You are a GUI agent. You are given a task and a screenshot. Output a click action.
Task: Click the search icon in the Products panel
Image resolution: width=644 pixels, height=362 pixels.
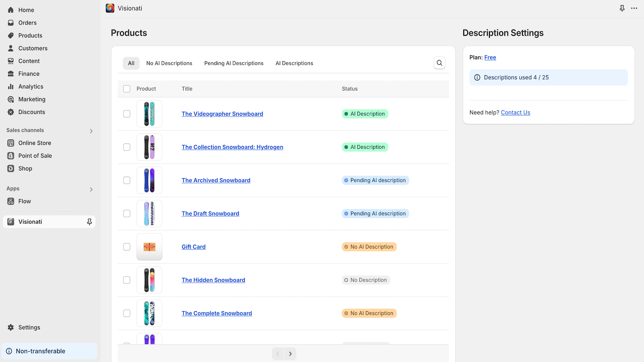439,63
